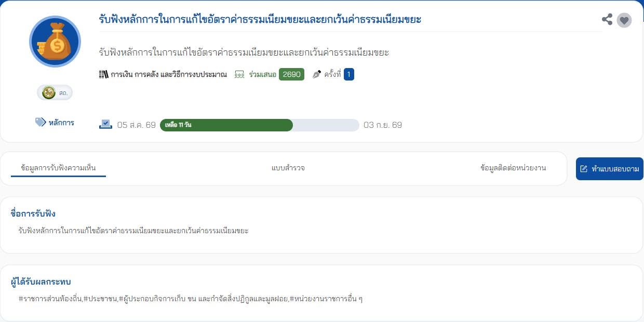Click the edit icon in ทำแบบสอบถาม button
This screenshot has width=644, height=322.
pyautogui.click(x=584, y=169)
